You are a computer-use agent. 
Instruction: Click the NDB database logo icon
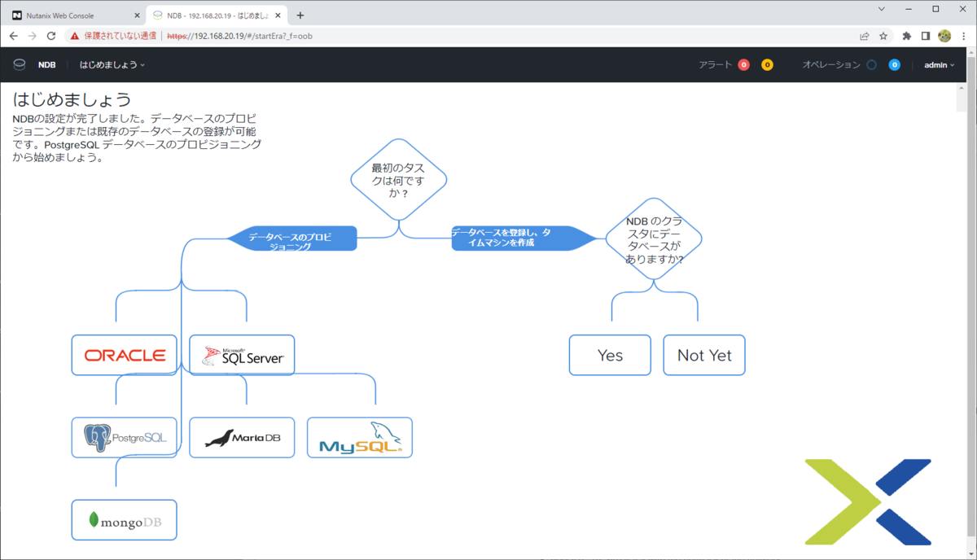point(20,64)
